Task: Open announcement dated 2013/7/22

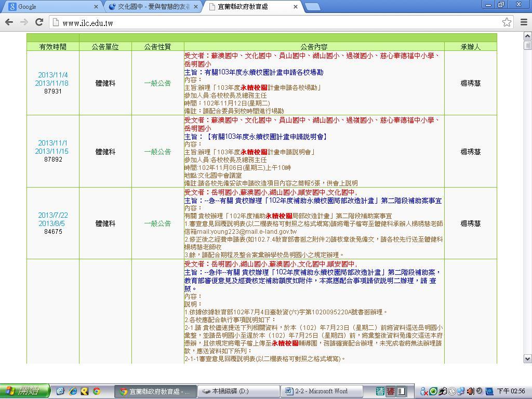Action: coord(52,215)
